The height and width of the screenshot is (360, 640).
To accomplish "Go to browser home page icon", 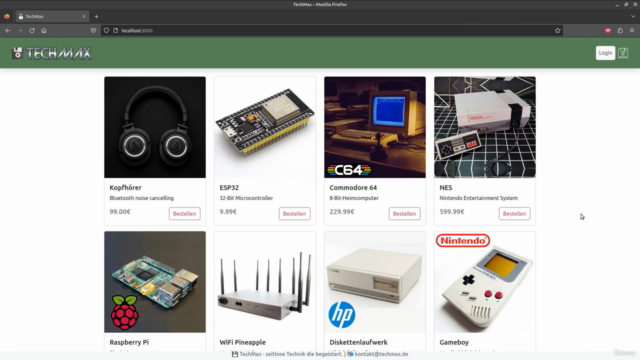I will click(44, 31).
